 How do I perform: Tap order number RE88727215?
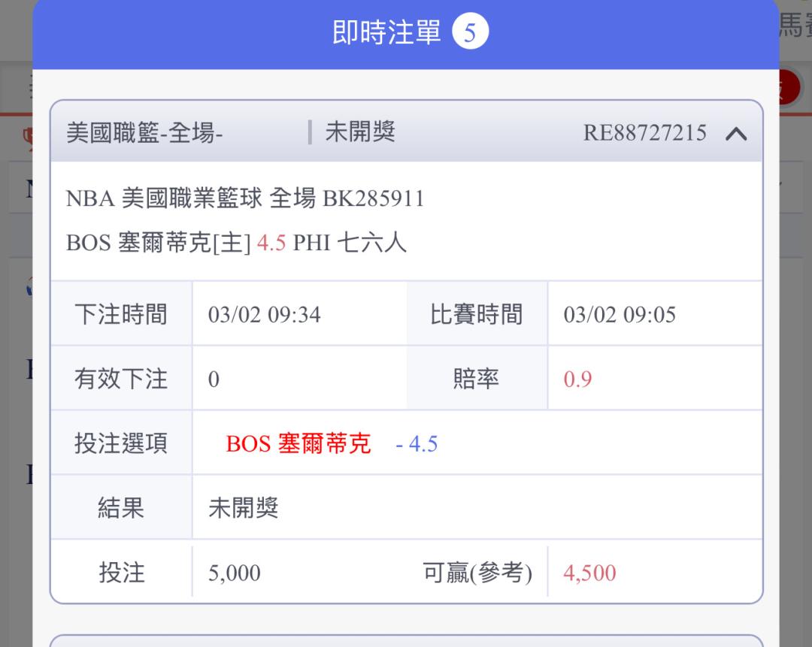click(644, 134)
